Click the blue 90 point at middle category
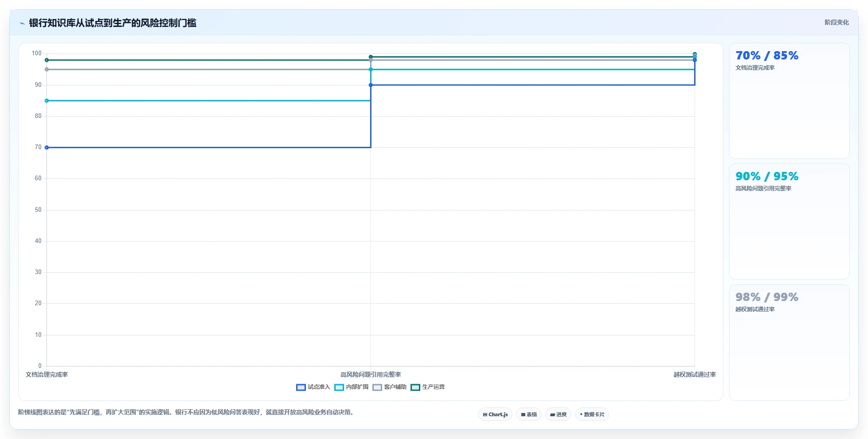Viewport: 868px width, 439px height. tap(371, 85)
